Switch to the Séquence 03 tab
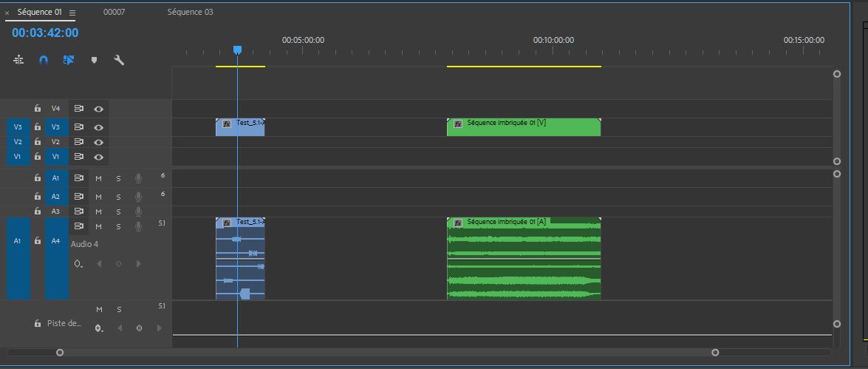Image resolution: width=868 pixels, height=369 pixels. pyautogui.click(x=190, y=12)
